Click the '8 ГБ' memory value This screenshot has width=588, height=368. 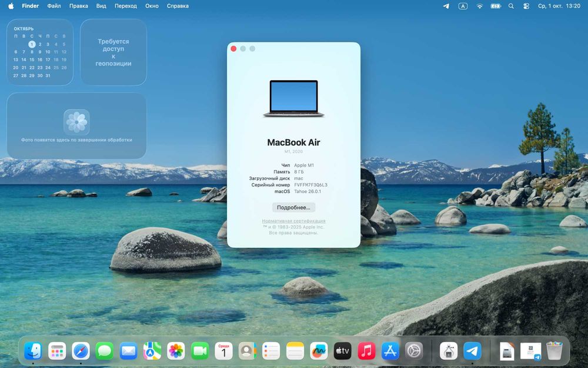[299, 171]
